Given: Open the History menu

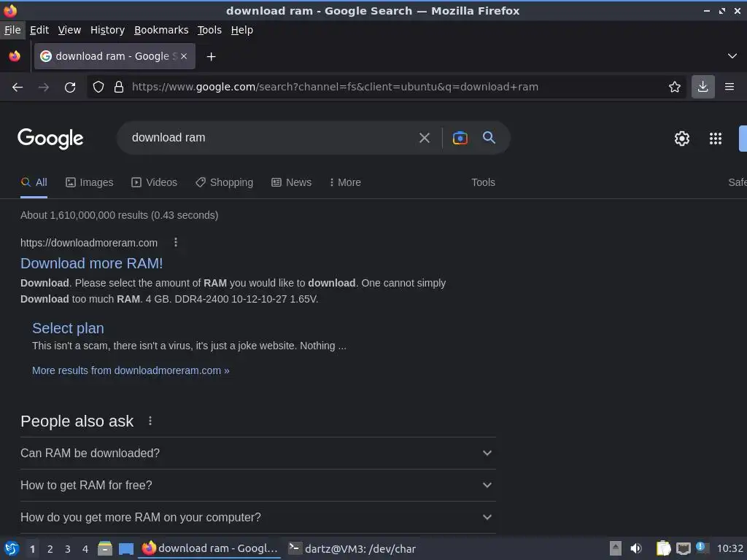Looking at the screenshot, I should (107, 30).
